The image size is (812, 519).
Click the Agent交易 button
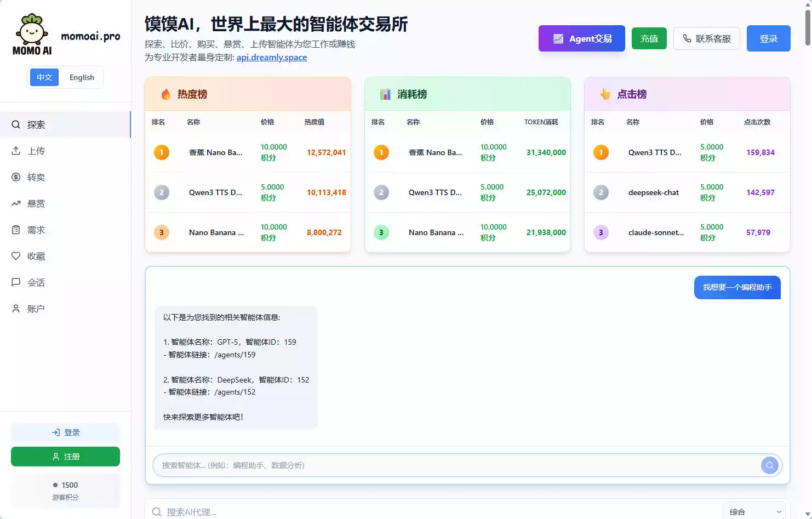point(582,38)
